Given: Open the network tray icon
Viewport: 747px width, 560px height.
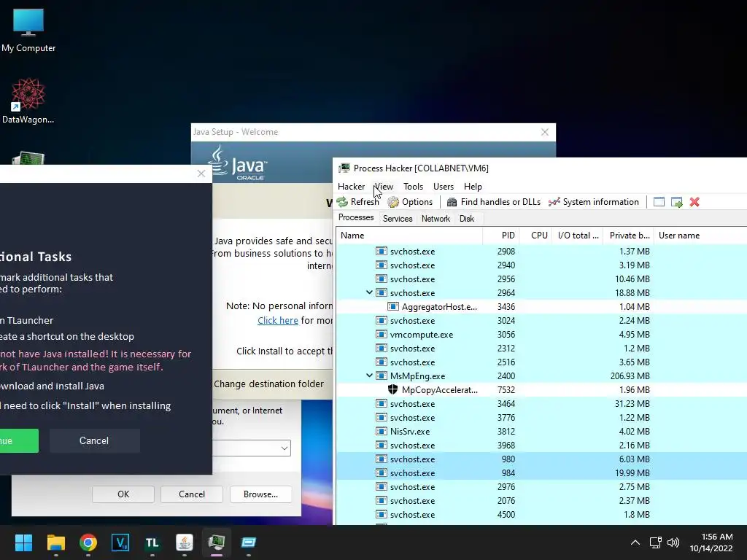Looking at the screenshot, I should point(656,542).
